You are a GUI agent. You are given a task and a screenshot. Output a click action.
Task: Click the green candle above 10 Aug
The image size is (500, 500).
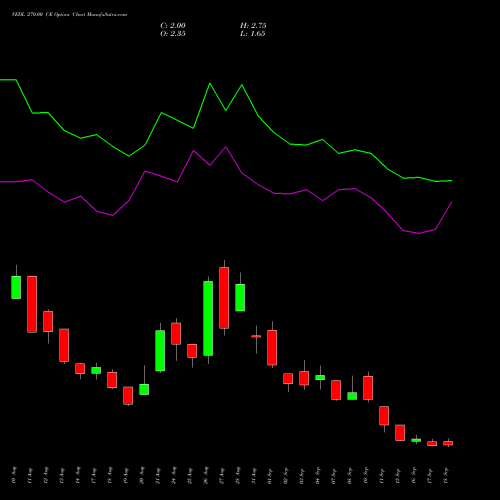pyautogui.click(x=16, y=287)
